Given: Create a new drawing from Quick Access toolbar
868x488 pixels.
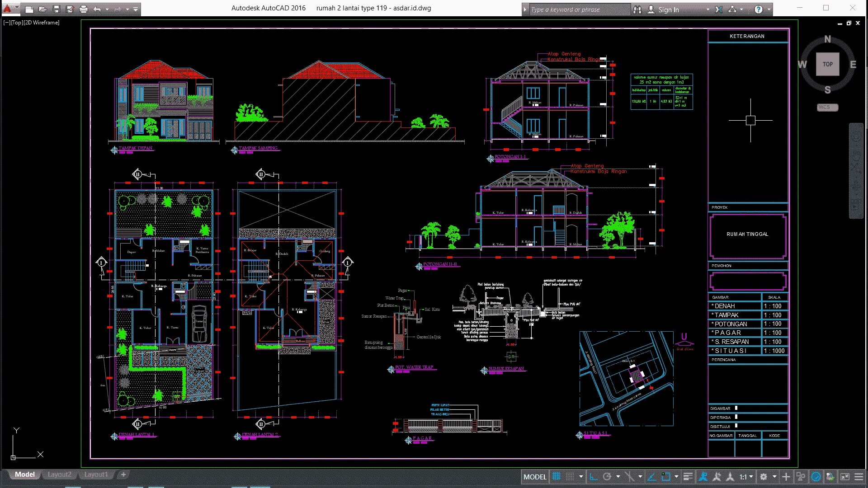Looking at the screenshot, I should tap(29, 9).
